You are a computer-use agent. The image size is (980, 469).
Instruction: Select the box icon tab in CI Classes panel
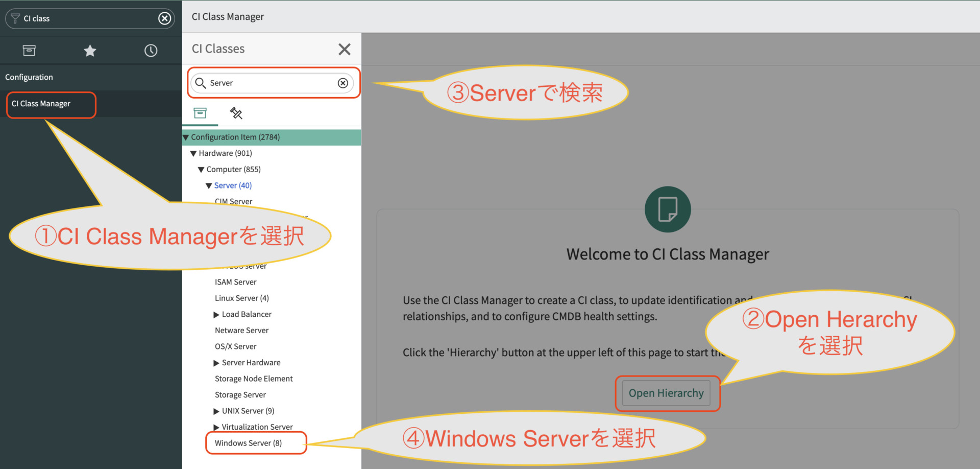200,113
